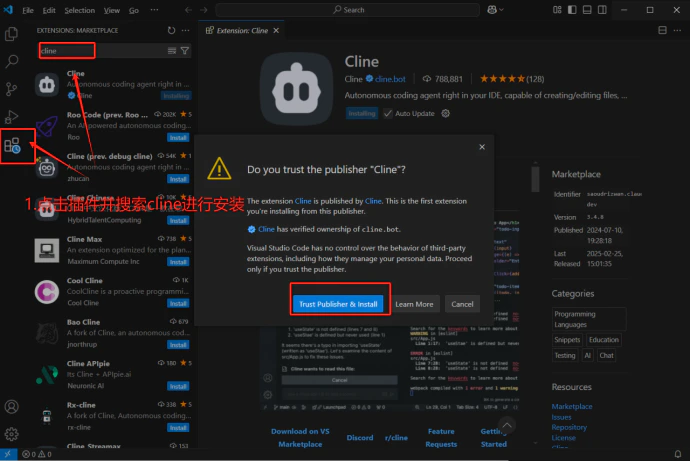The height and width of the screenshot is (462, 690).
Task: Open License link under Resources
Action: tap(563, 438)
